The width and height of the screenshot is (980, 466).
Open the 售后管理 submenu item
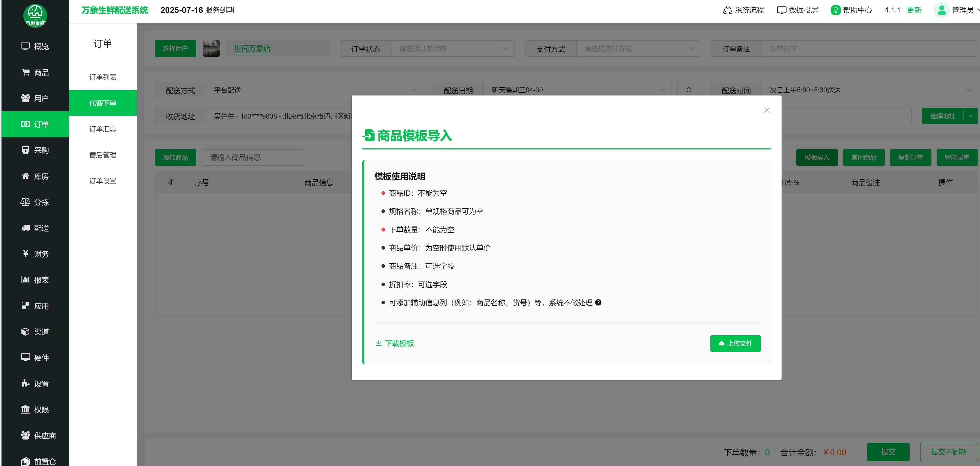[103, 155]
